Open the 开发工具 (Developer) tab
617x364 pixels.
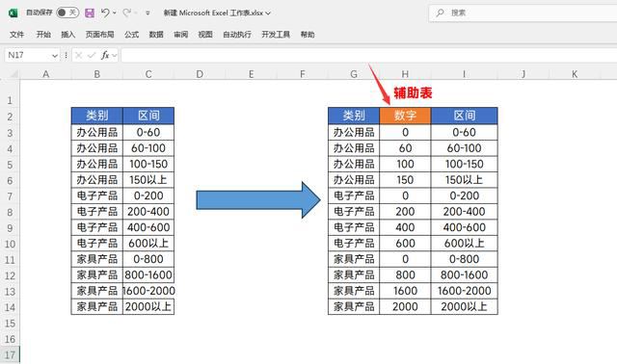point(276,35)
